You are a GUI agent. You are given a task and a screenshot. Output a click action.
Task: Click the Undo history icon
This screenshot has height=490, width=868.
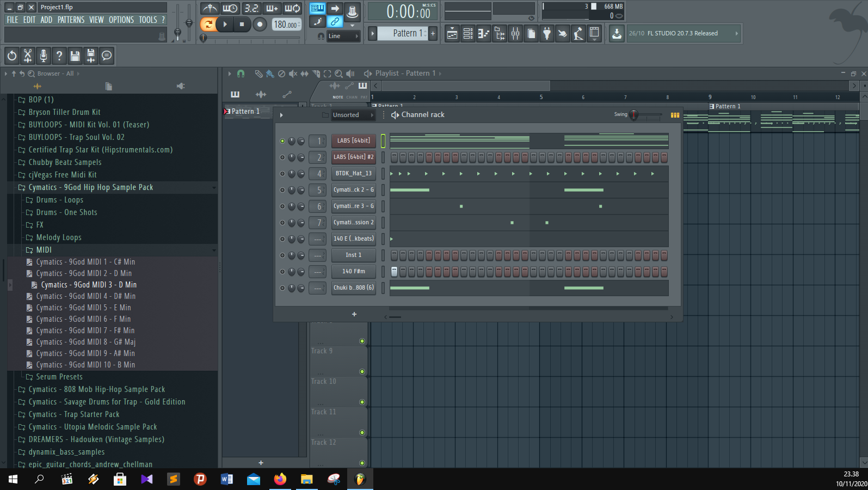[12, 56]
